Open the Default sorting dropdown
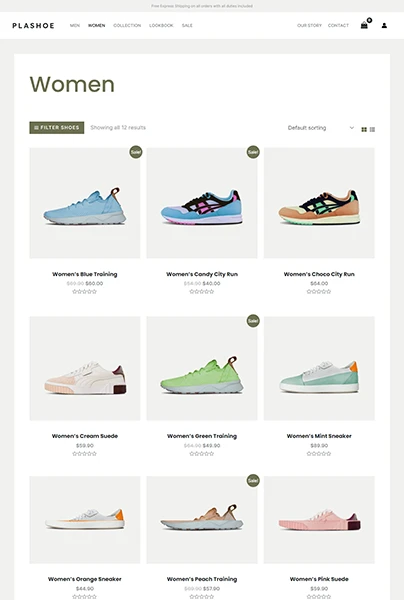The image size is (404, 600). tap(321, 128)
